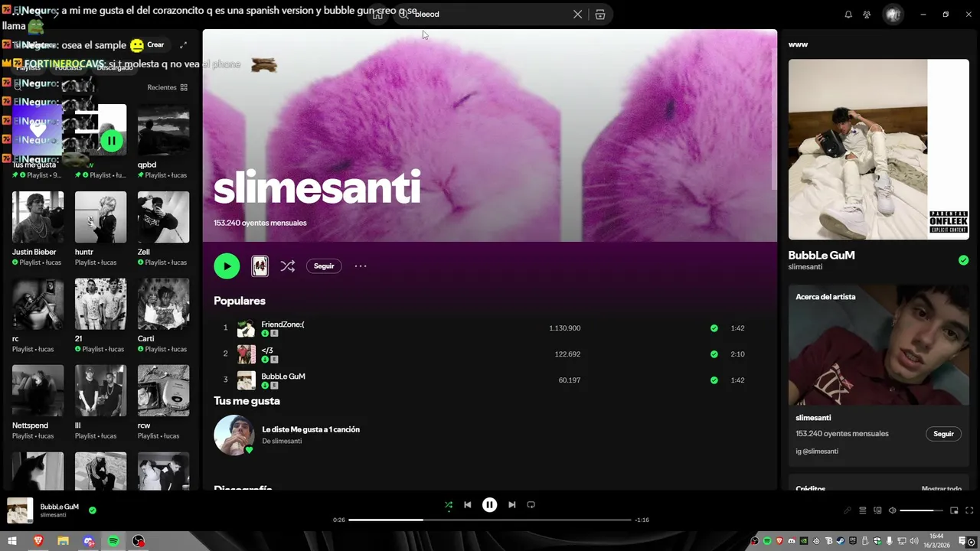Open the now-playing cover in the player bar

(x=20, y=510)
